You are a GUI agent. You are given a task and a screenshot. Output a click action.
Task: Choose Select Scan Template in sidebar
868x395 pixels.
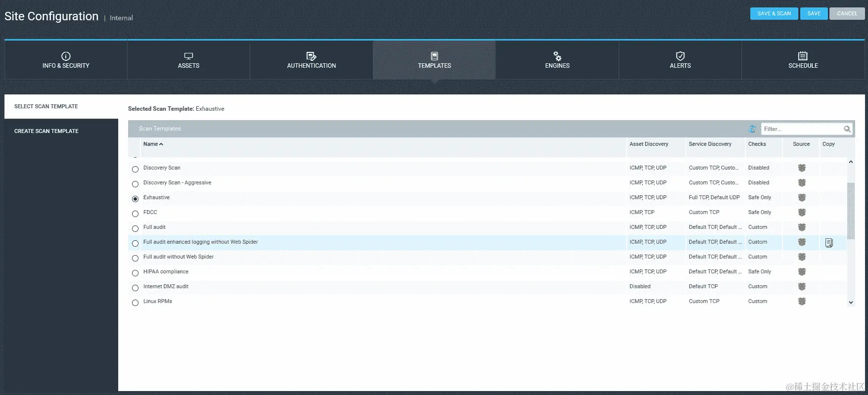click(x=61, y=106)
